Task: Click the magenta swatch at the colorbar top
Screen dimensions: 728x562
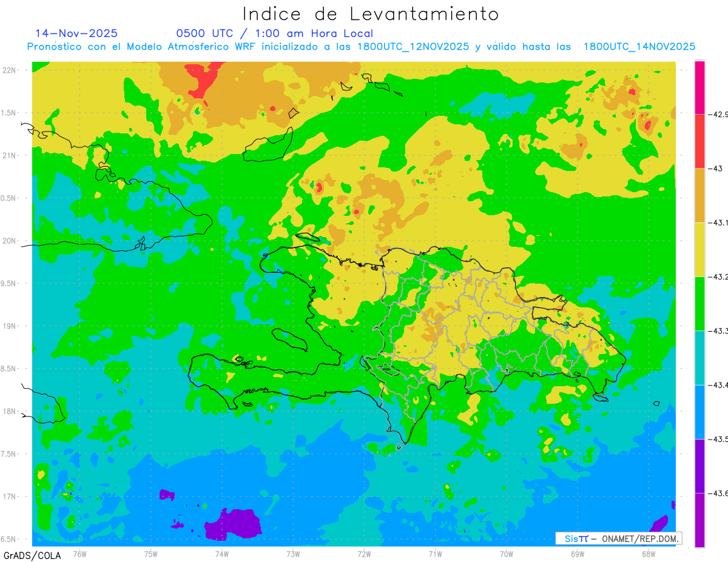Action: point(699,87)
